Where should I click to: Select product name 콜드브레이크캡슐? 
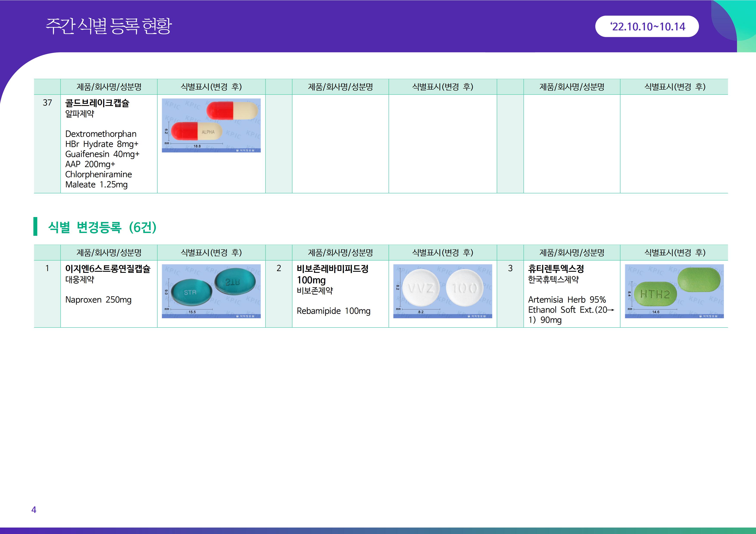click(x=97, y=103)
